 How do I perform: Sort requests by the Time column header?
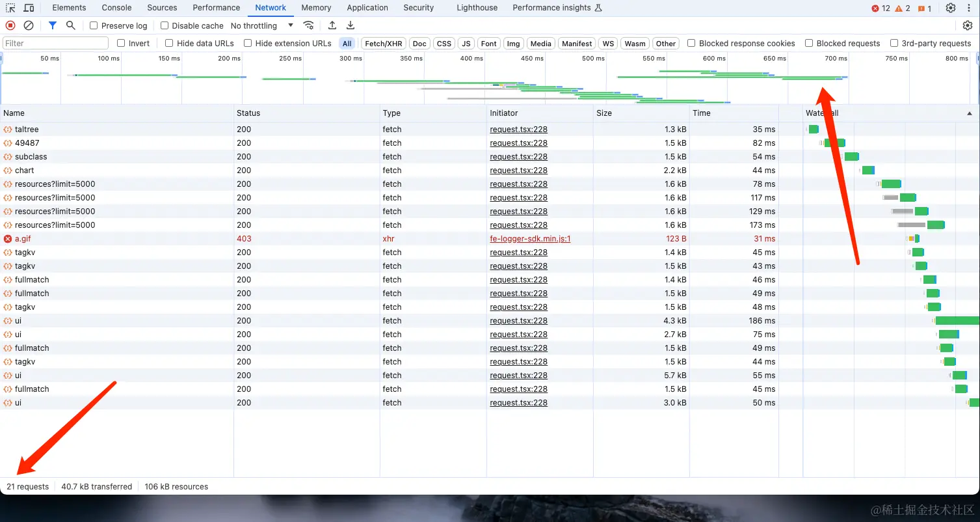[x=734, y=113]
